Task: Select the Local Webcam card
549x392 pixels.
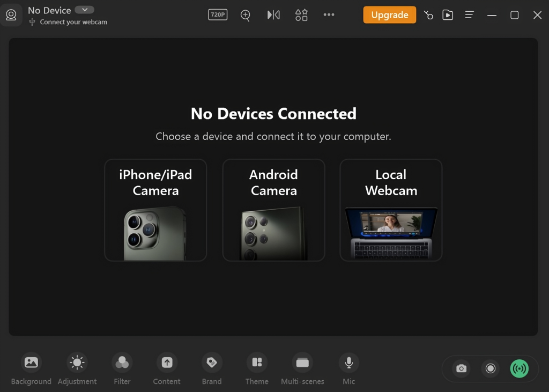Action: click(391, 210)
